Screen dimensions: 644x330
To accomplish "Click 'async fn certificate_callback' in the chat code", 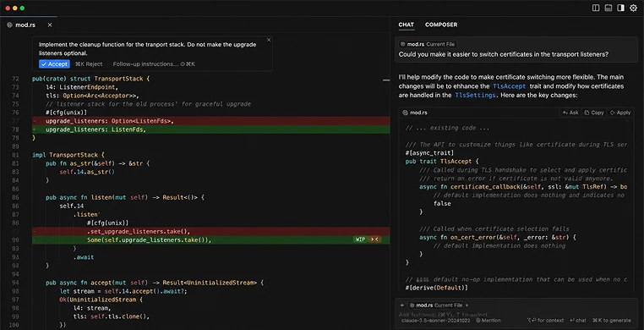I will [523, 186].
